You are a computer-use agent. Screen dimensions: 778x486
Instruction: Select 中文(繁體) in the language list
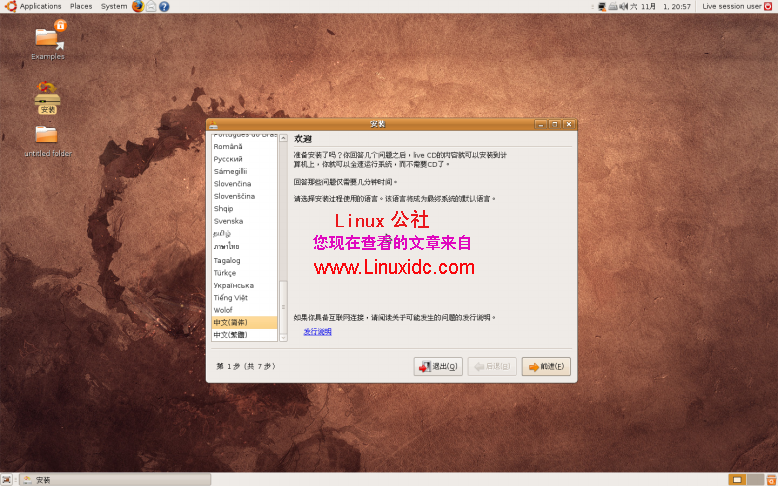coord(244,335)
